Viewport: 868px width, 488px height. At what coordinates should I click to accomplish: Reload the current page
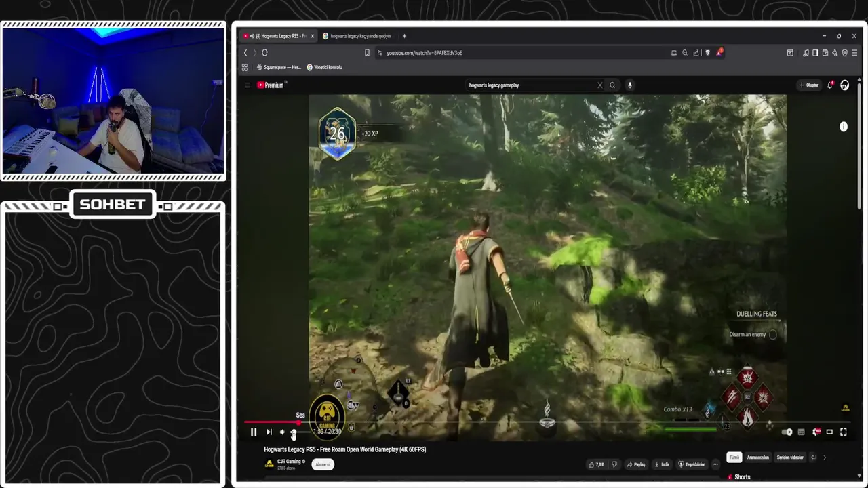tap(264, 52)
